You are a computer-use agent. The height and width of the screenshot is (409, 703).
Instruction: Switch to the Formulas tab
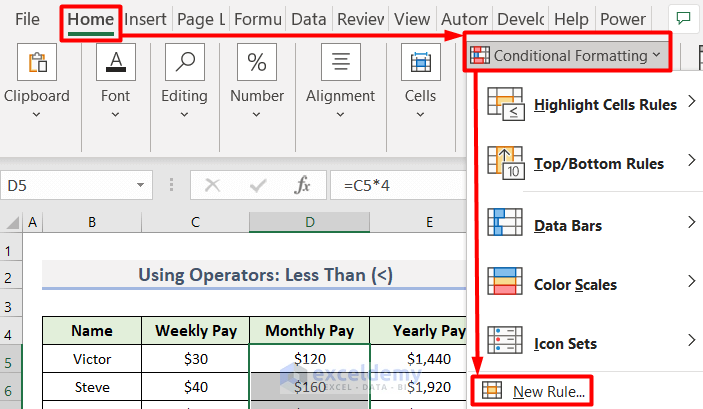[258, 19]
